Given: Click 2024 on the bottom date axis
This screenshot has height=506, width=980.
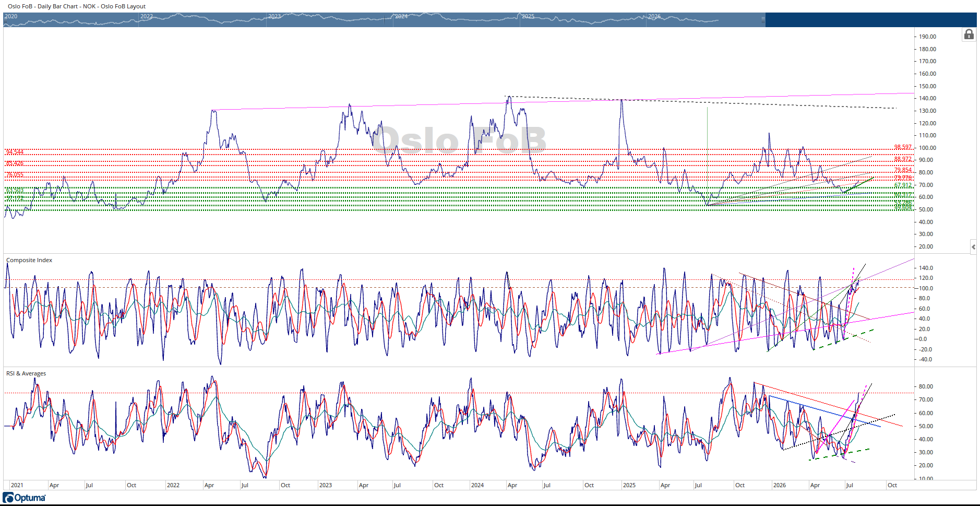Looking at the screenshot, I should (477, 485).
